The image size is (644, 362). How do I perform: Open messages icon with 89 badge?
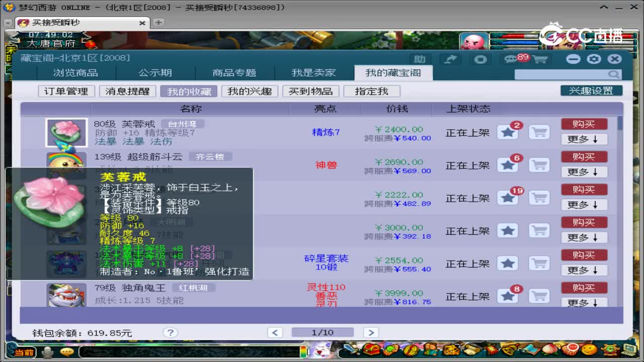(511, 59)
